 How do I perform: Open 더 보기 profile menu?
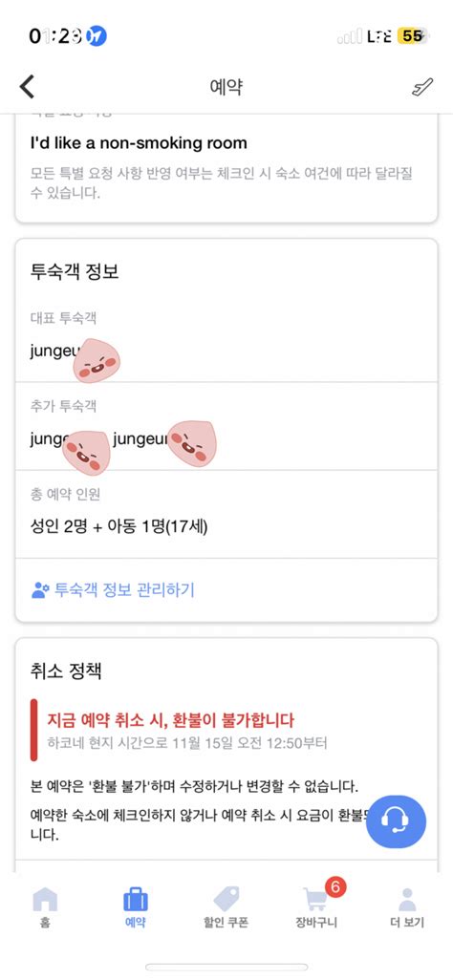[x=407, y=906]
